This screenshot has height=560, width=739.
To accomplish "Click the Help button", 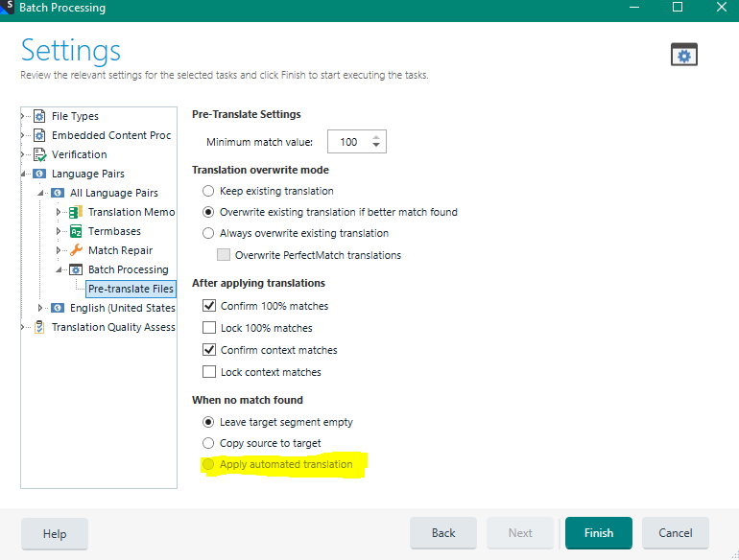I will 55,533.
